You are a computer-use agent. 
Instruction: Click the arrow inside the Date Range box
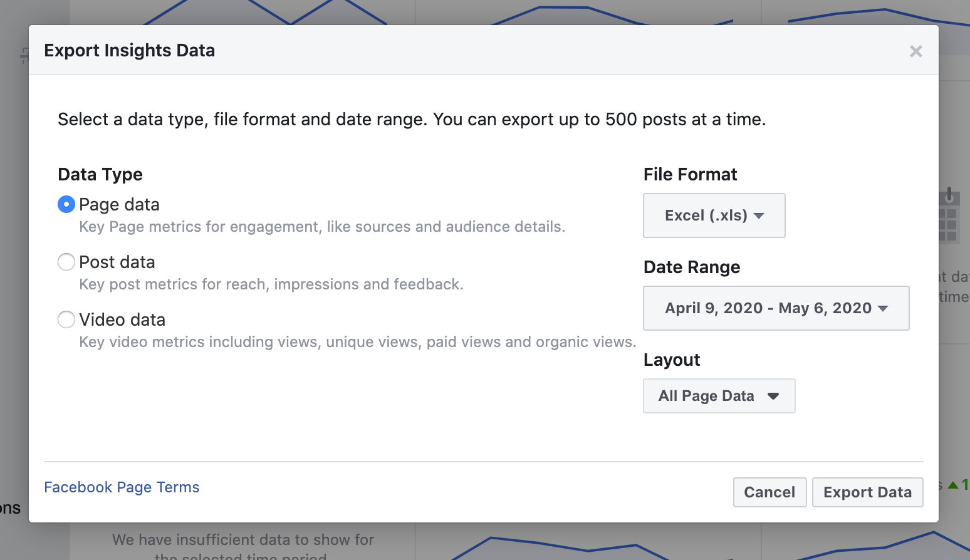click(884, 308)
